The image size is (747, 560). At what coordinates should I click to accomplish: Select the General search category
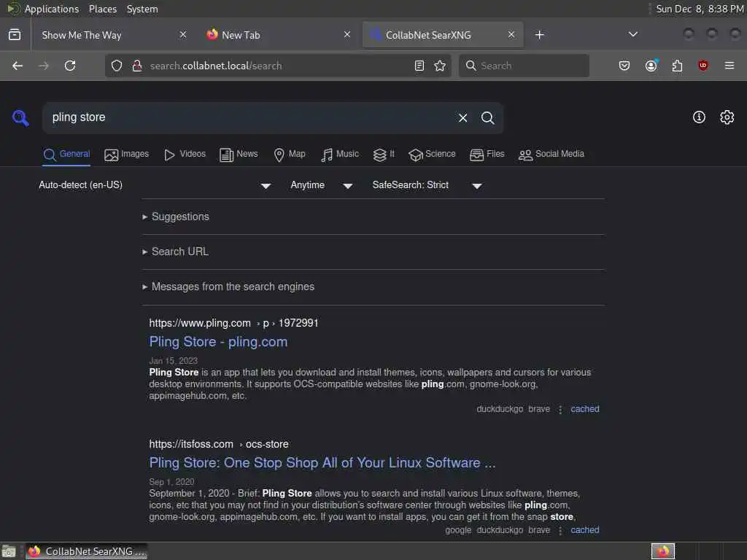(x=66, y=155)
